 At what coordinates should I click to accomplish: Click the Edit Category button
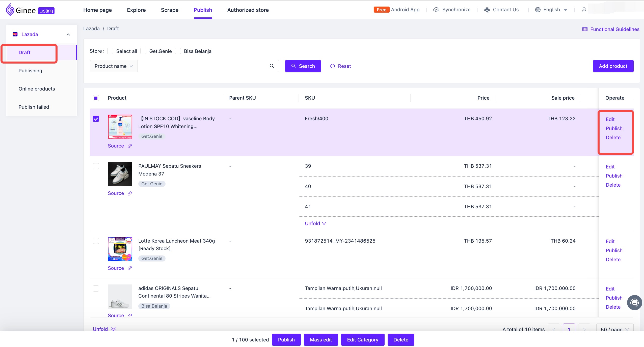363,340
